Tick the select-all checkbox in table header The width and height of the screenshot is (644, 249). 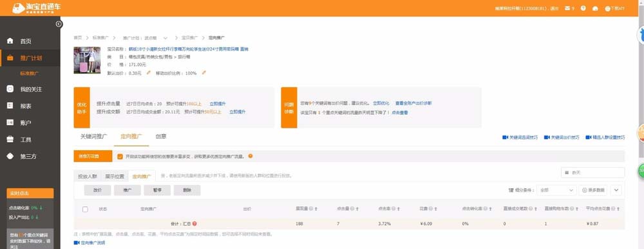coord(85,209)
